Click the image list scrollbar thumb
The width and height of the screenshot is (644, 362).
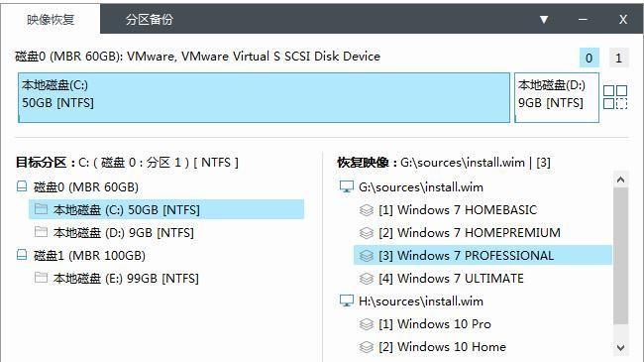tap(620, 256)
